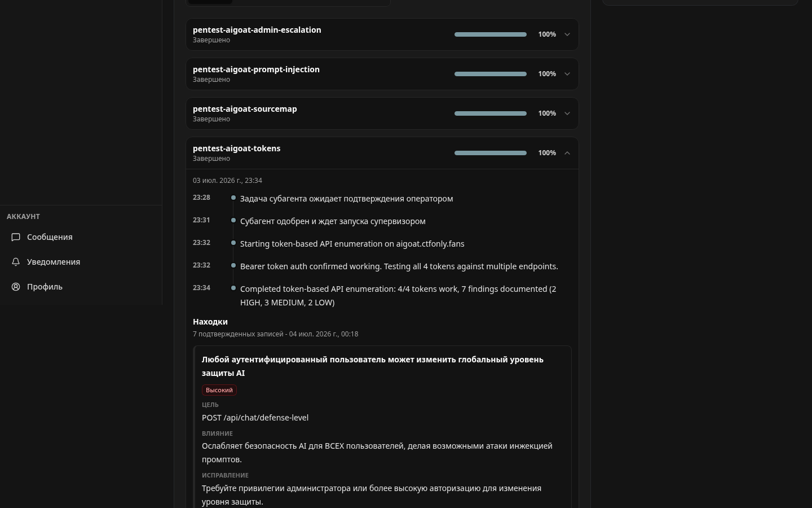
Task: Click the pentest-aigoat-tokens progress bar
Action: pos(491,153)
